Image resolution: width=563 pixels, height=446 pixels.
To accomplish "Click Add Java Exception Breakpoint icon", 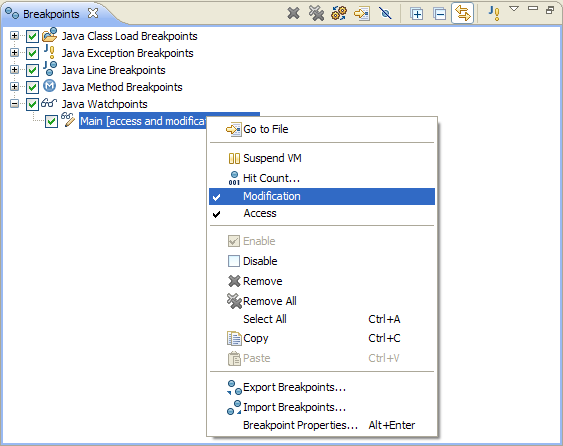I will click(x=494, y=14).
